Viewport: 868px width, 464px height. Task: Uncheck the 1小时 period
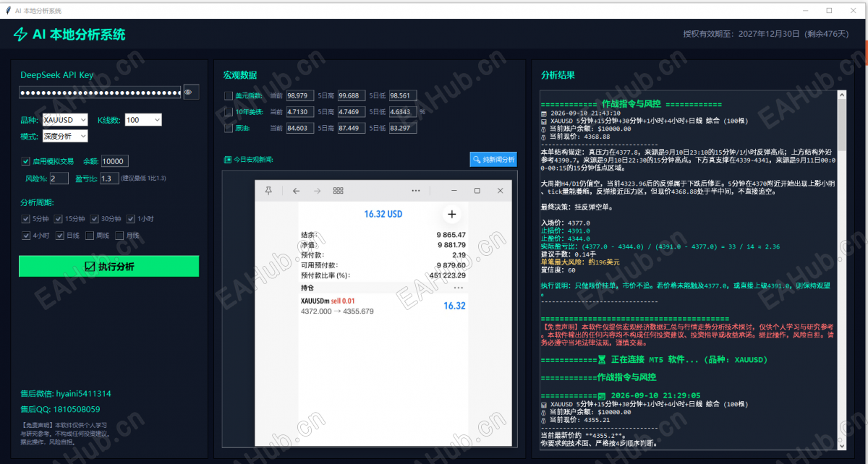[131, 218]
